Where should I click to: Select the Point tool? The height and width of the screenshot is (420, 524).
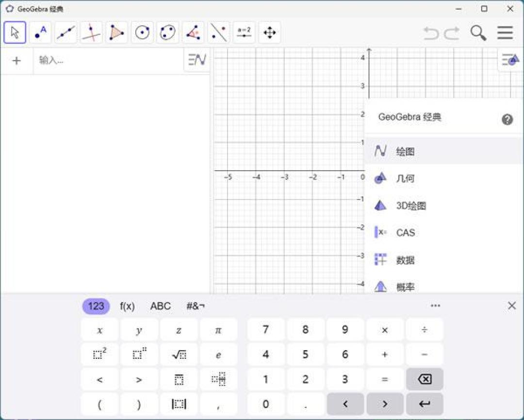(40, 32)
